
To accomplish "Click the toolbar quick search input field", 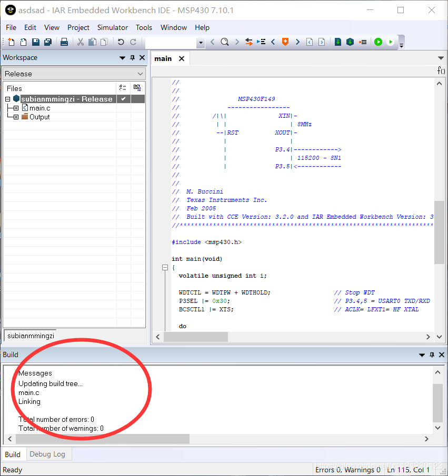I will pyautogui.click(x=171, y=42).
